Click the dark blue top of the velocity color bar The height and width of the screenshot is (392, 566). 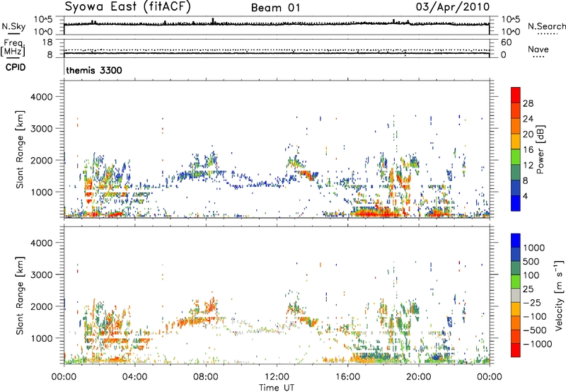click(516, 240)
